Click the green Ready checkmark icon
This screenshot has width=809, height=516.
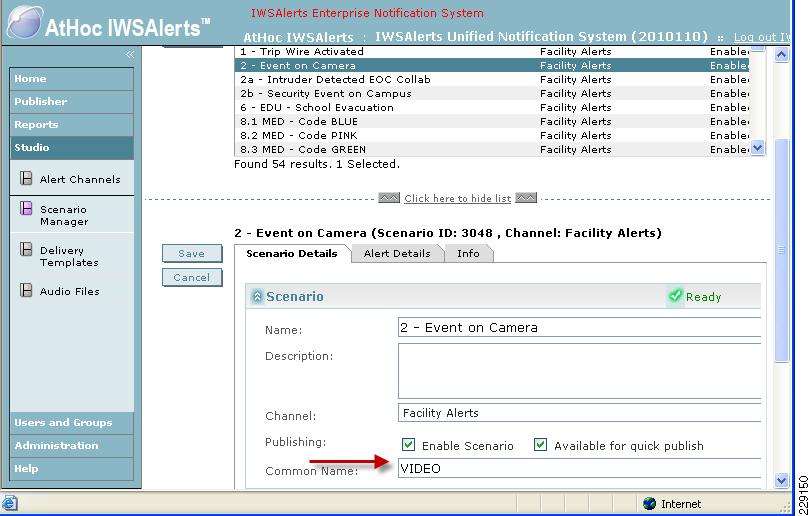click(675, 296)
